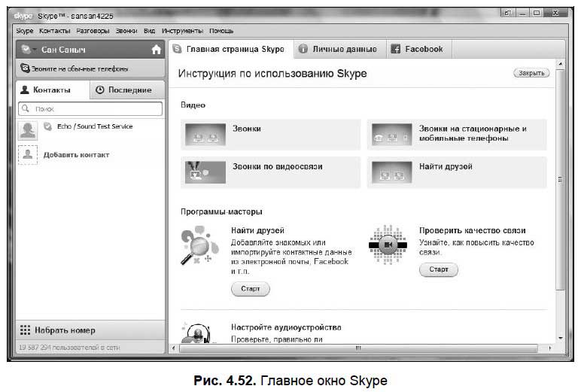
Task: Click horizontal scrollbar right arrow
Action: [550, 348]
